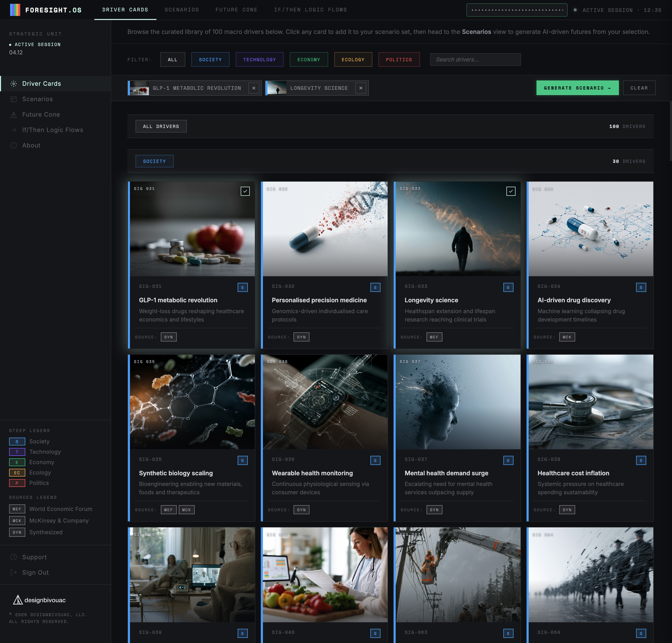Click Generate Scenario button
Screen dimensions: 672x643
pos(577,88)
